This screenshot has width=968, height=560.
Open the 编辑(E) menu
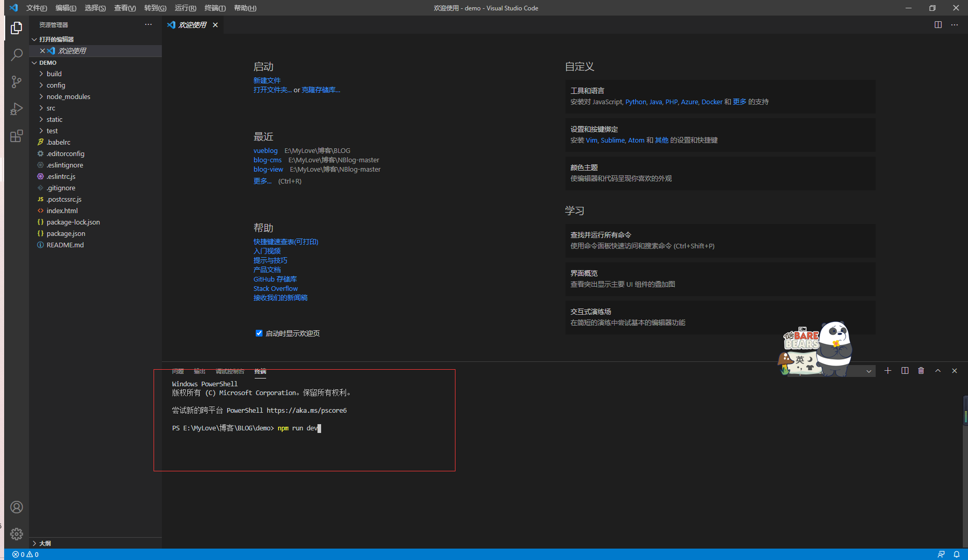coord(66,8)
